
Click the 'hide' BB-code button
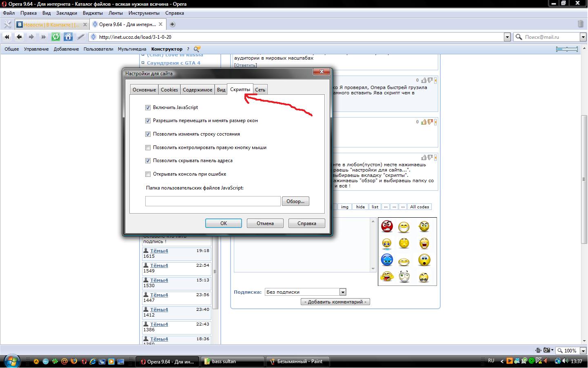pos(360,207)
